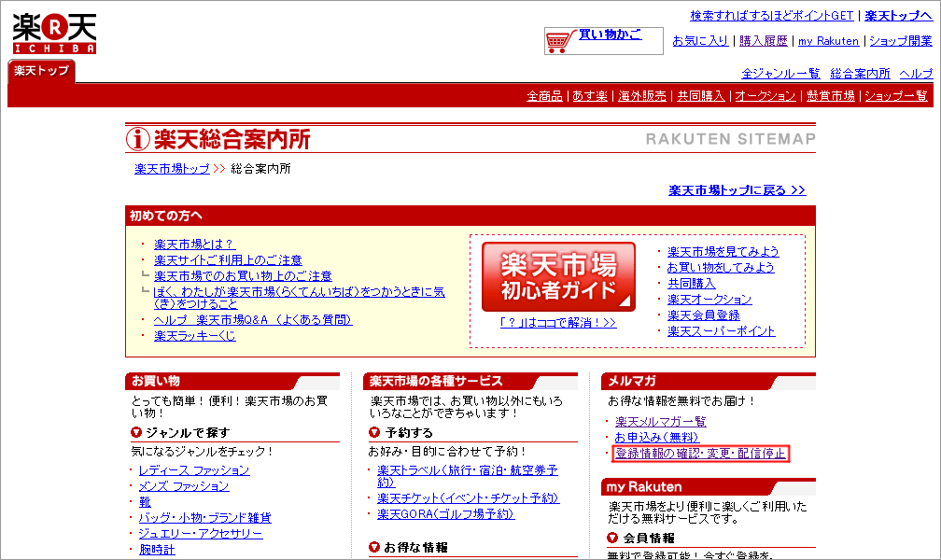Viewport: 941px width, 560px height.
Task: Open ジュエリー・アクセサリー link
Action: pyautogui.click(x=201, y=534)
